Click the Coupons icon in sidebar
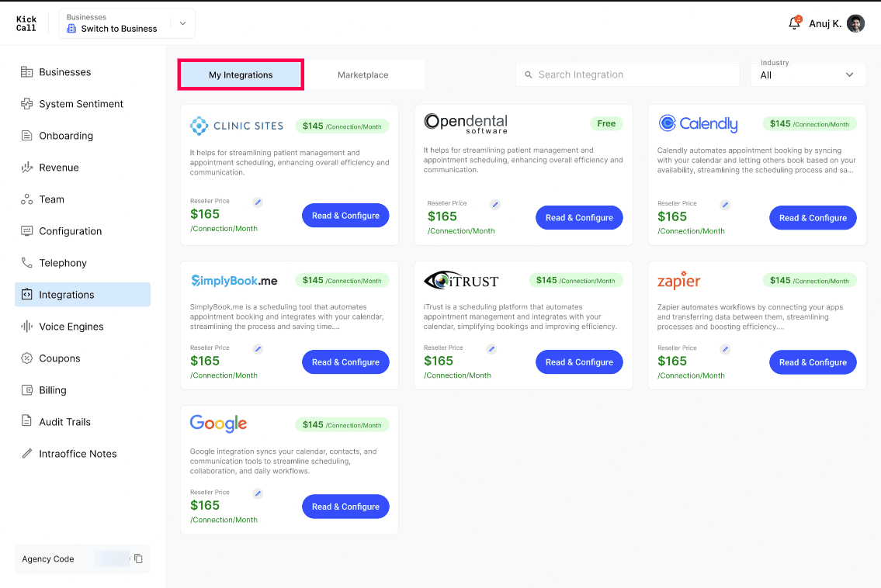This screenshot has width=881, height=588. click(26, 358)
